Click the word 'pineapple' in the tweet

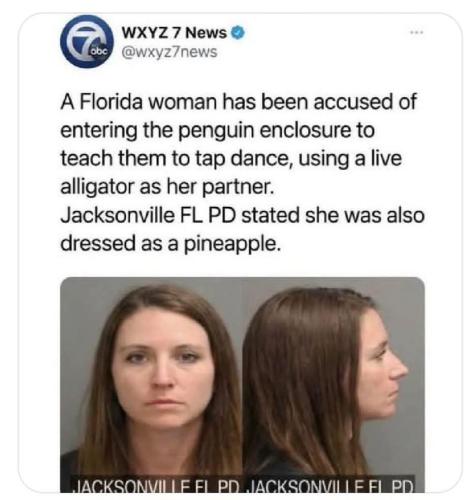[x=229, y=245]
